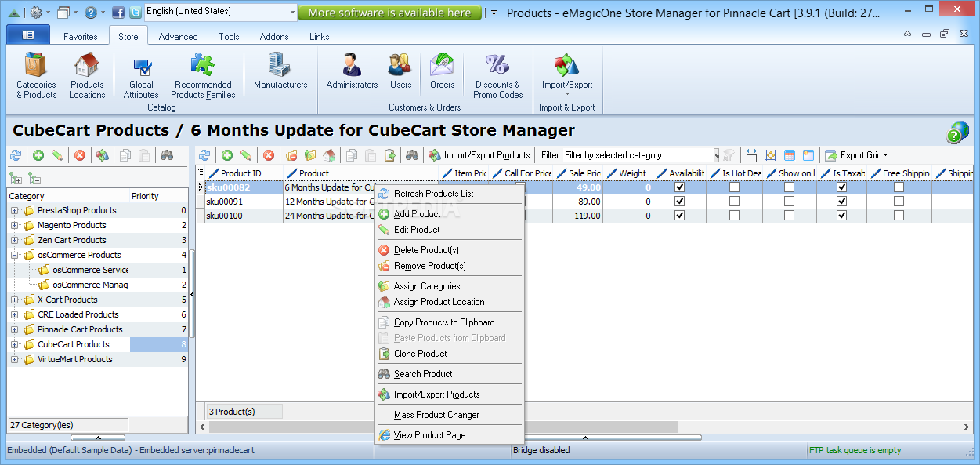
Task: Sort by Weight column header
Action: click(x=630, y=173)
